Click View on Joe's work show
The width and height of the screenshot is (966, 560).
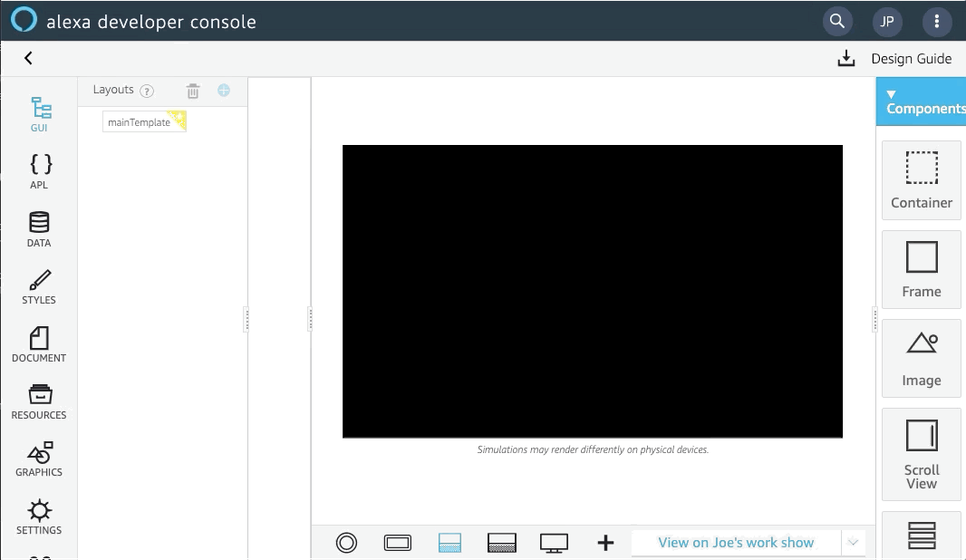click(736, 543)
